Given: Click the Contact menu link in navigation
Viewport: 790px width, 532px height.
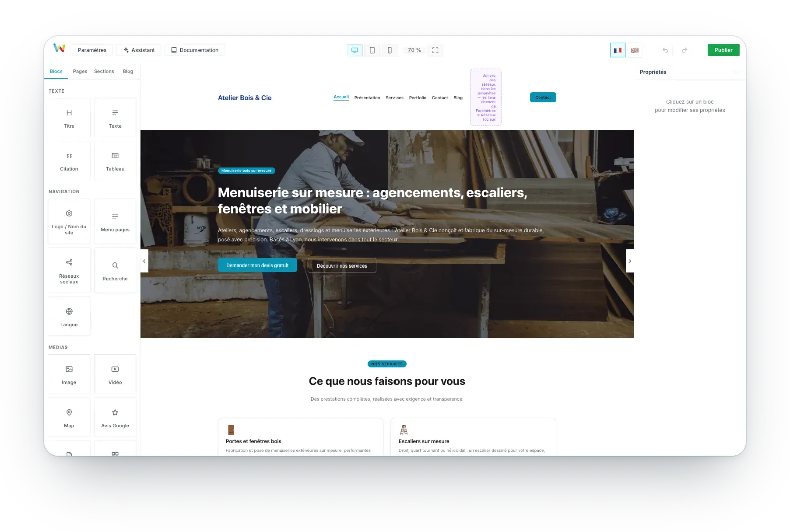Looking at the screenshot, I should tap(440, 98).
